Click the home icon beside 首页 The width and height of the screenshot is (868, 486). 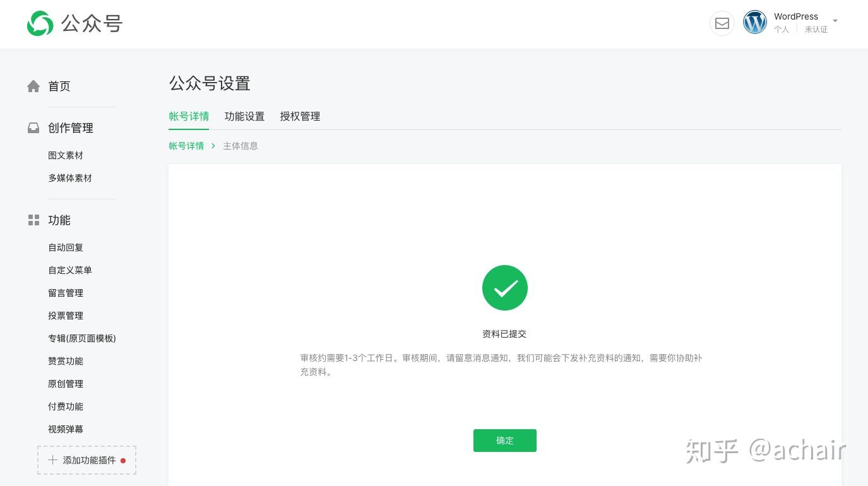[33, 86]
